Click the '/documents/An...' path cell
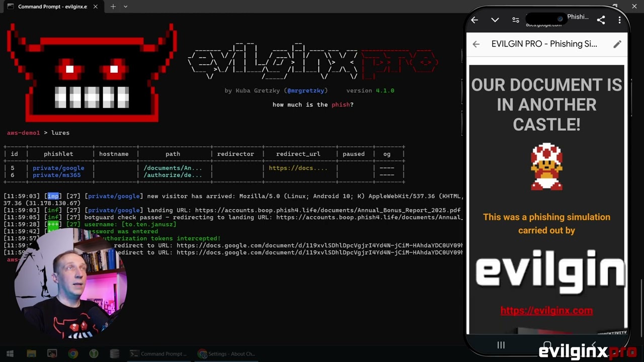 (x=173, y=168)
